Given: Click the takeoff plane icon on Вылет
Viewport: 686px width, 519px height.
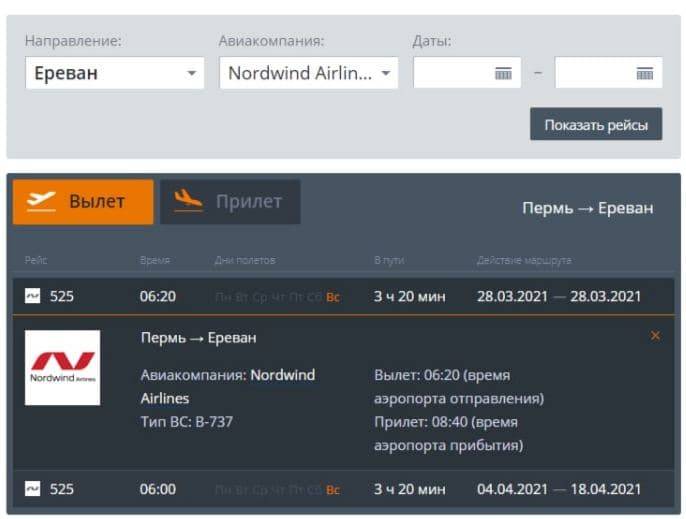Looking at the screenshot, I should tap(42, 201).
